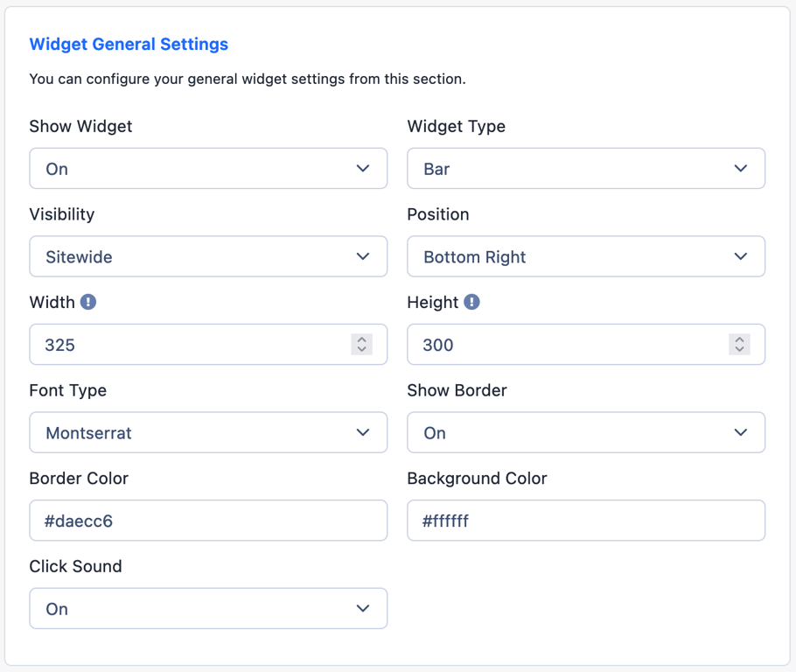Increase the Width value with up arrow
The height and width of the screenshot is (672, 796).
(x=362, y=339)
